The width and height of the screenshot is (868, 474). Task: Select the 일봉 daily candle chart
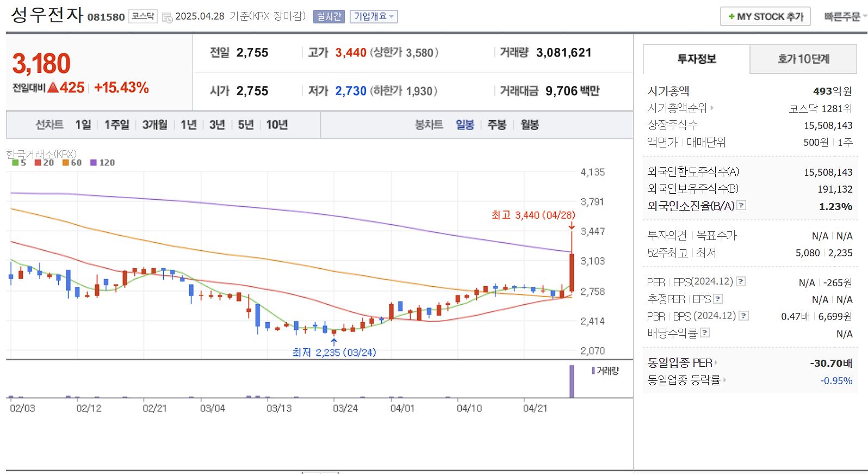465,125
